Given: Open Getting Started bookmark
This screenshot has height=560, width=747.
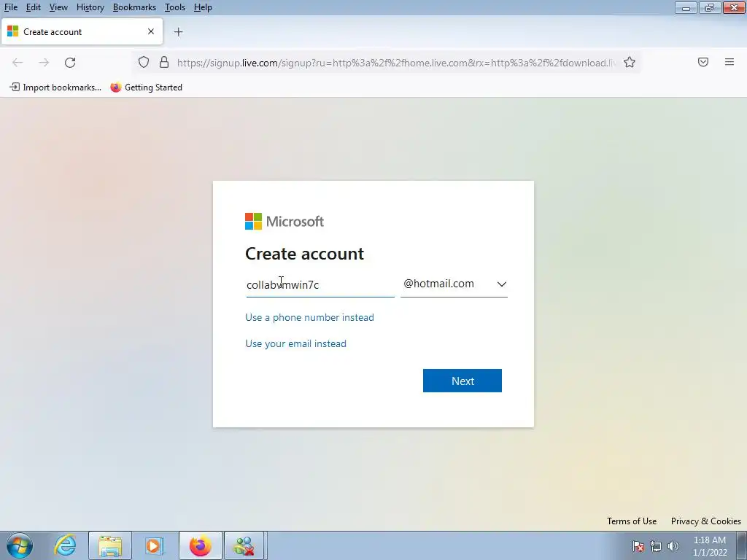Looking at the screenshot, I should pyautogui.click(x=146, y=87).
